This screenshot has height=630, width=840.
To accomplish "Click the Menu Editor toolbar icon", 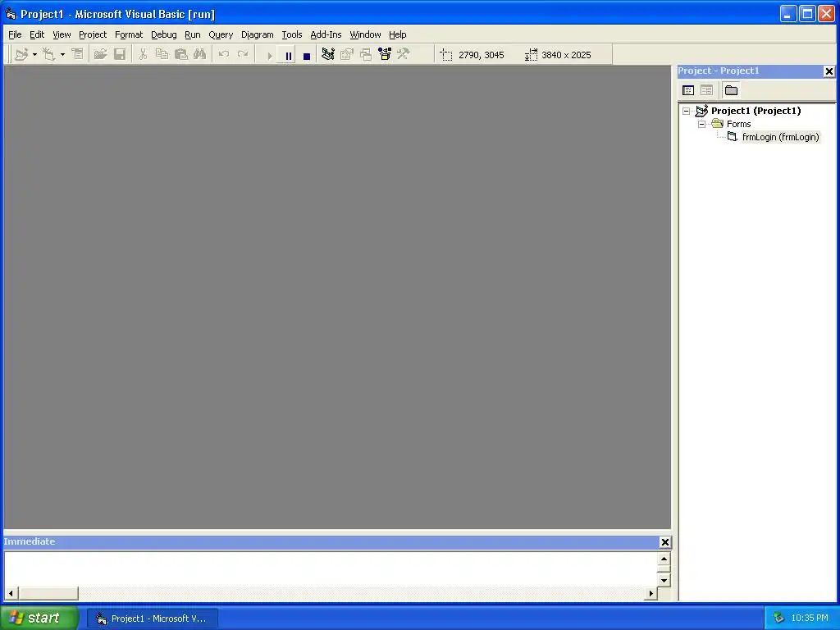I will 78,55.
